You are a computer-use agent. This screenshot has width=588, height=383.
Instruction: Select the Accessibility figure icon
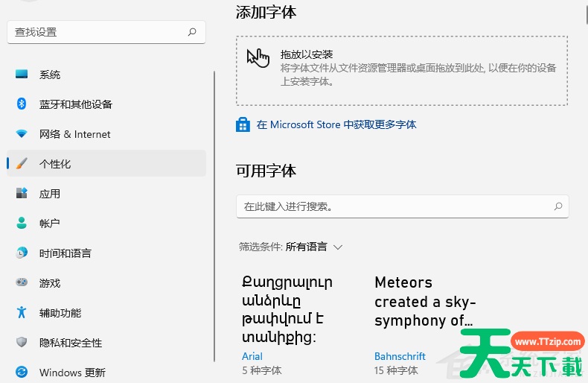[x=22, y=312]
